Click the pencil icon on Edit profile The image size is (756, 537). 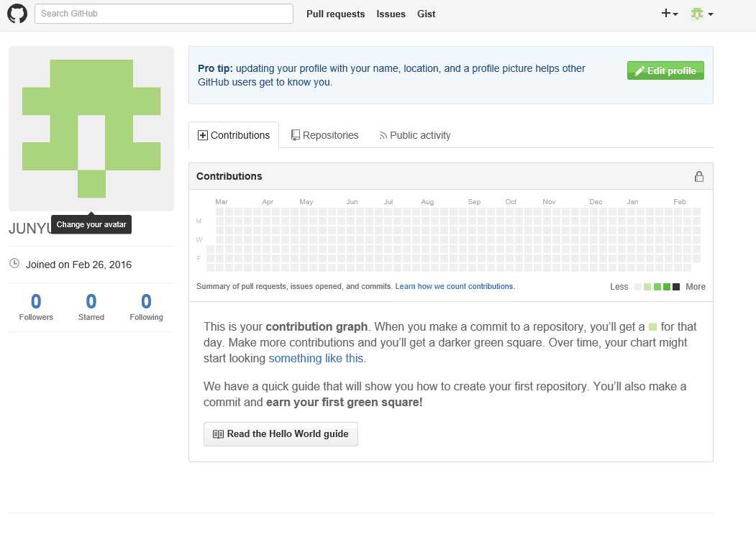639,71
